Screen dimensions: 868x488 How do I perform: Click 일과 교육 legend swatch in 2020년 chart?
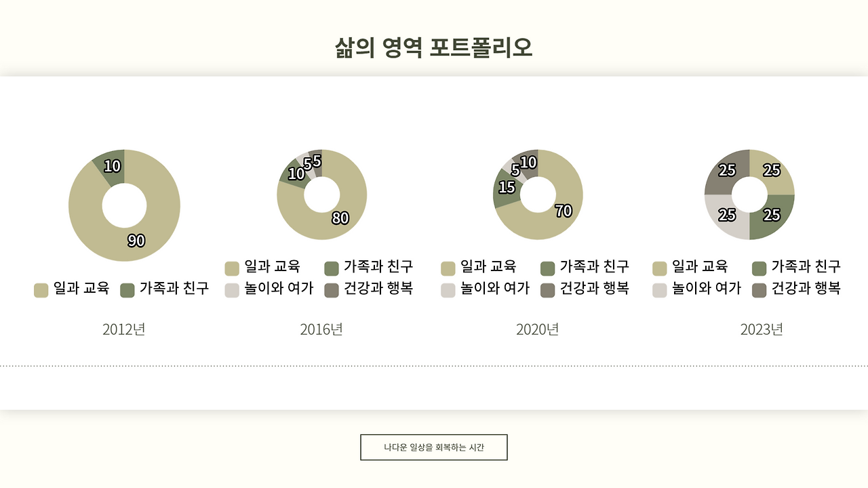448,268
